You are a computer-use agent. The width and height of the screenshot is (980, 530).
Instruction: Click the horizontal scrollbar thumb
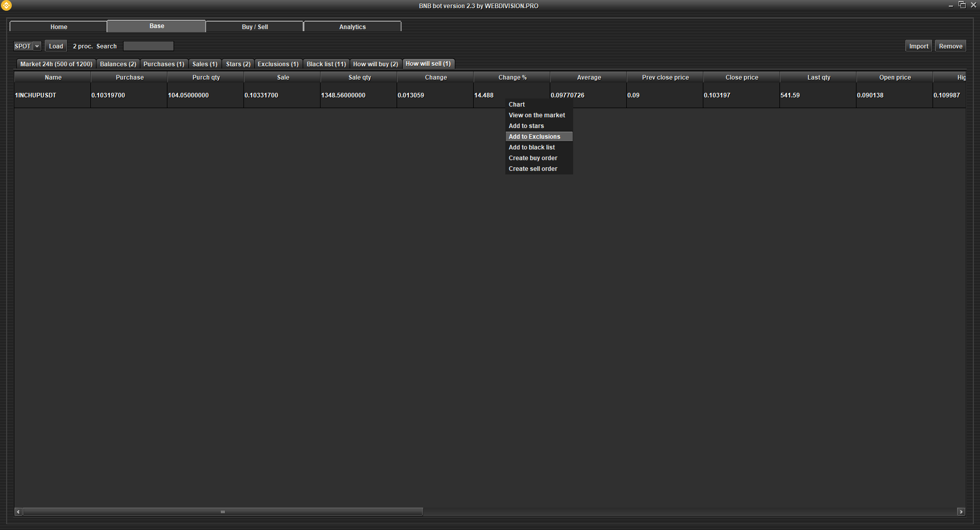click(x=223, y=512)
